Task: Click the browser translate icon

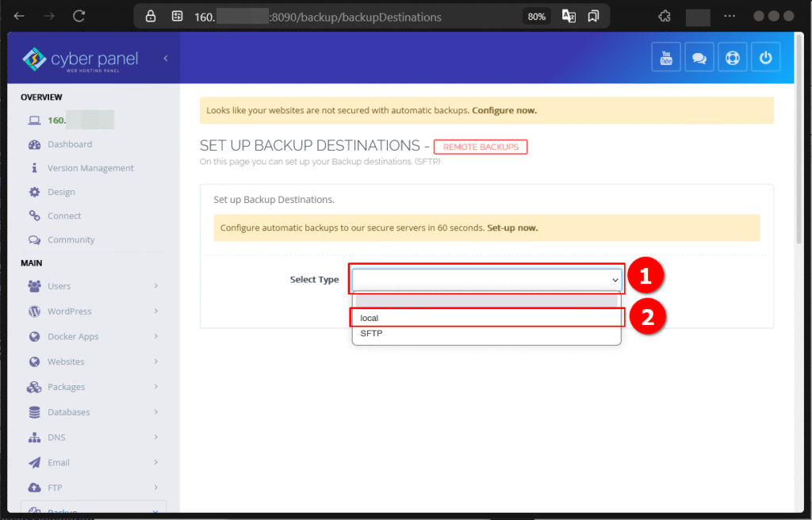Action: [x=569, y=15]
